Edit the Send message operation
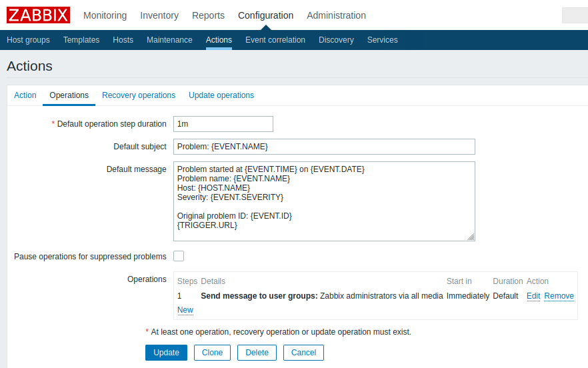 coord(533,296)
